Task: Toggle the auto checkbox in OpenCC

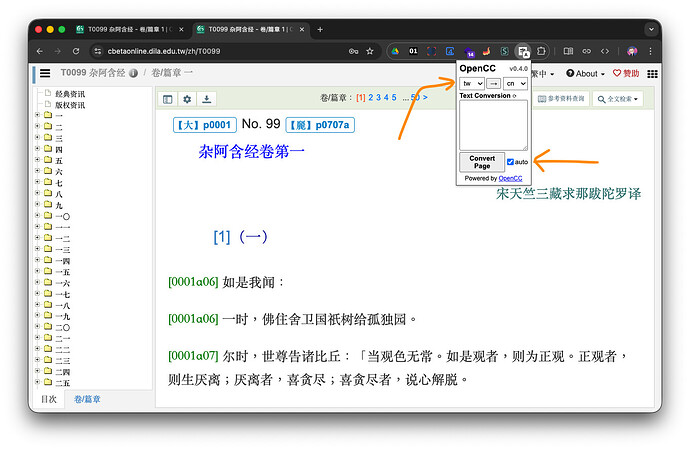Action: point(511,162)
